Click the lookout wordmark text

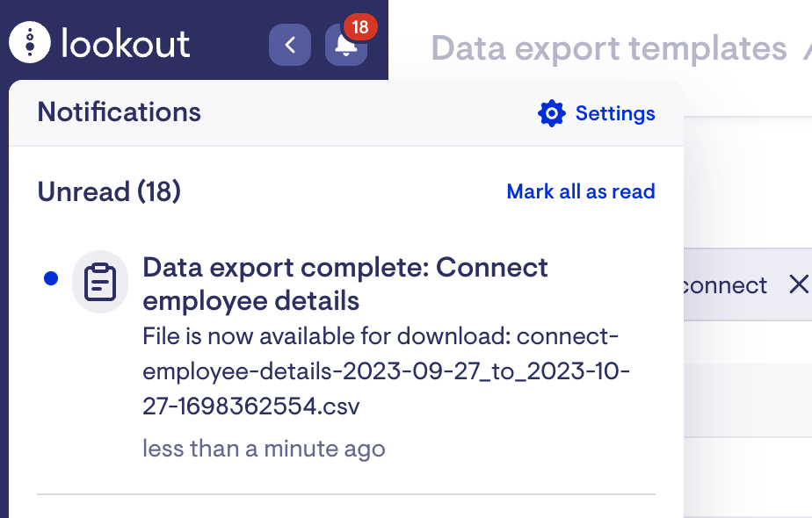coord(126,44)
